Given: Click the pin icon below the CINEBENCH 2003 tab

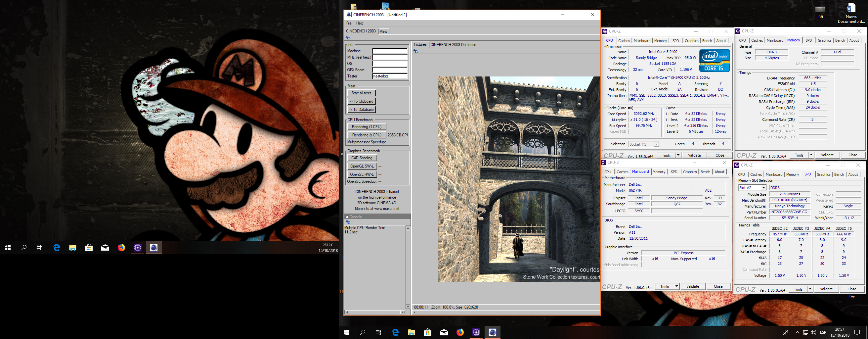Looking at the screenshot, I should [348, 38].
